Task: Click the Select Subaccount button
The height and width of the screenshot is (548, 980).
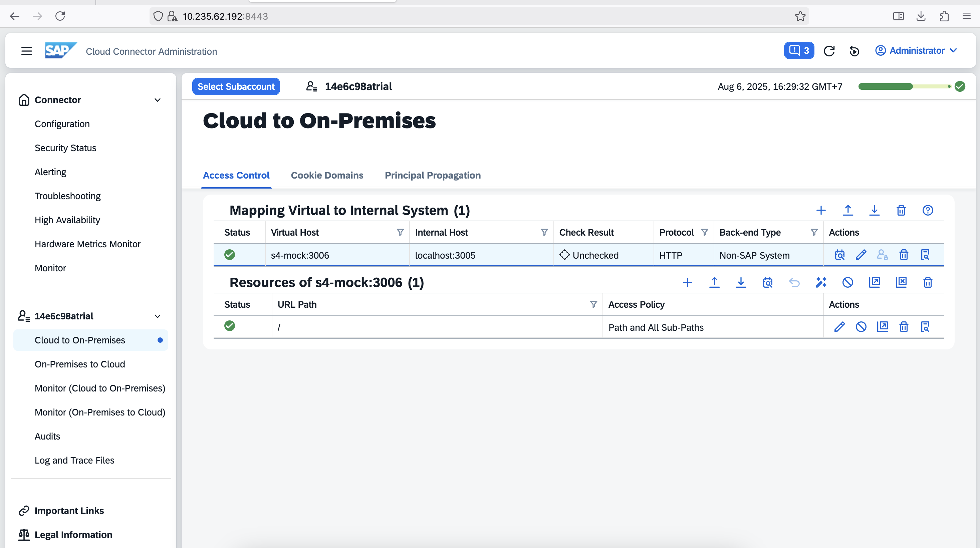Action: (x=236, y=86)
